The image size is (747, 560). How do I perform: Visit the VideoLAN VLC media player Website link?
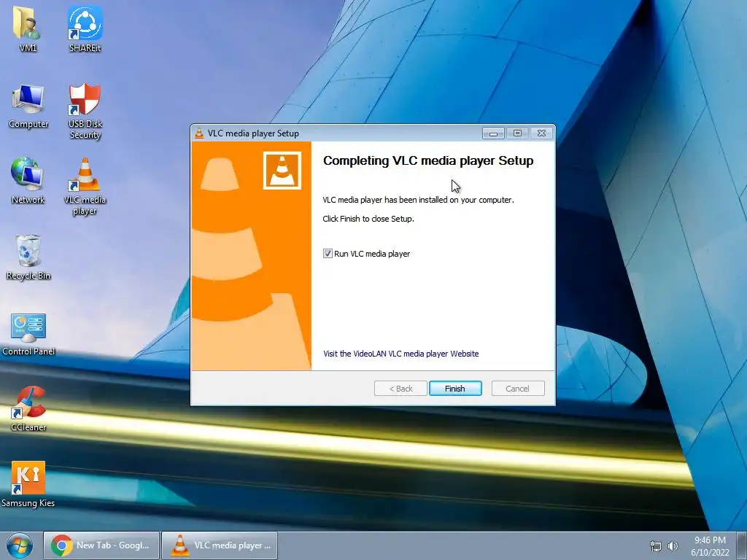tap(401, 354)
